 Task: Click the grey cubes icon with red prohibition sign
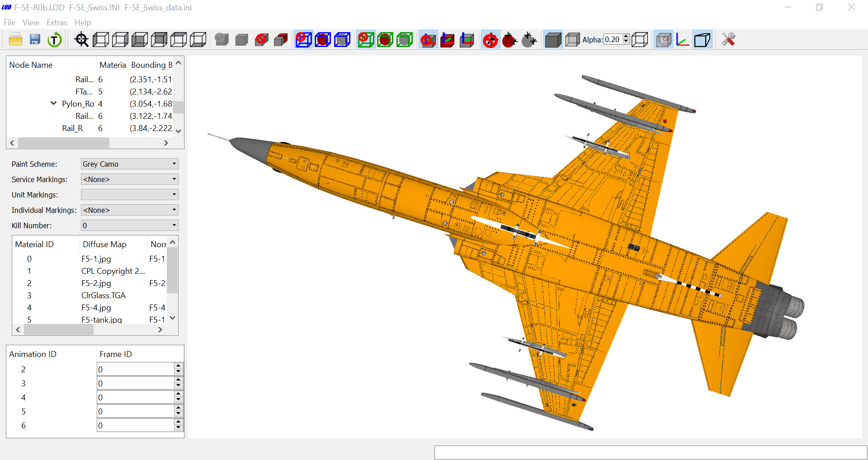coord(261,40)
